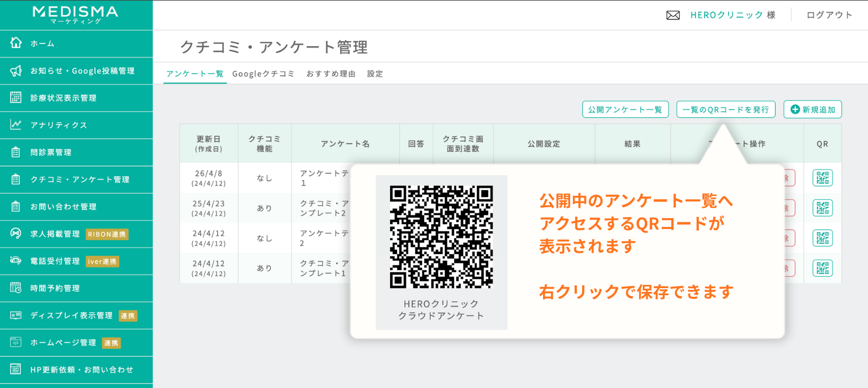Click the large QR code image in popup

[441, 237]
